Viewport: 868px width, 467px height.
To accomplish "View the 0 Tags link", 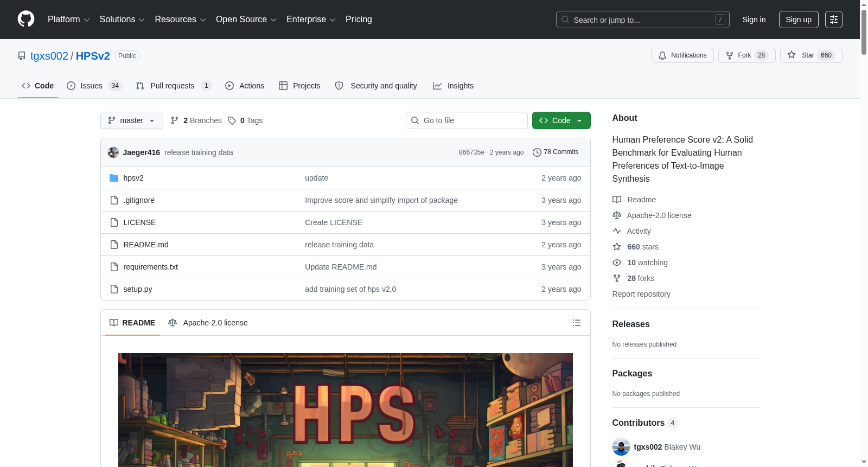I will point(245,120).
